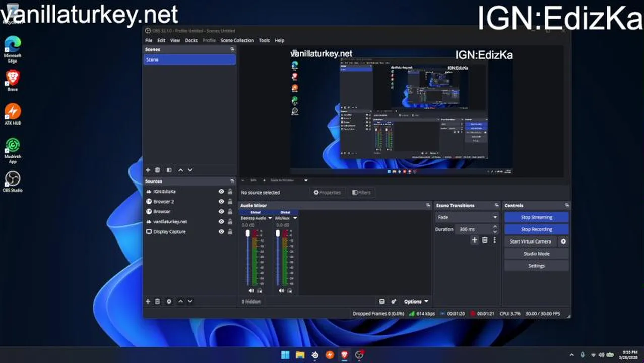
Task: Open transition properties three-dot menu
Action: (495, 240)
